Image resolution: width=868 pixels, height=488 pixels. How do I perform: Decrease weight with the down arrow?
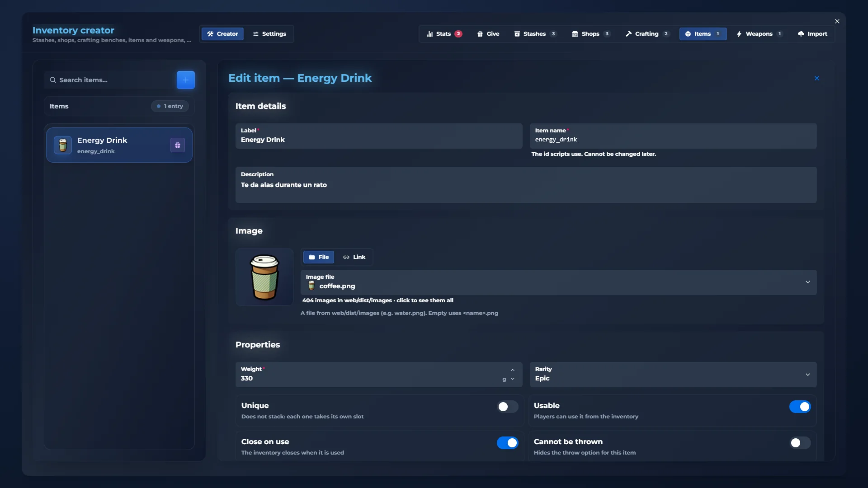click(513, 379)
